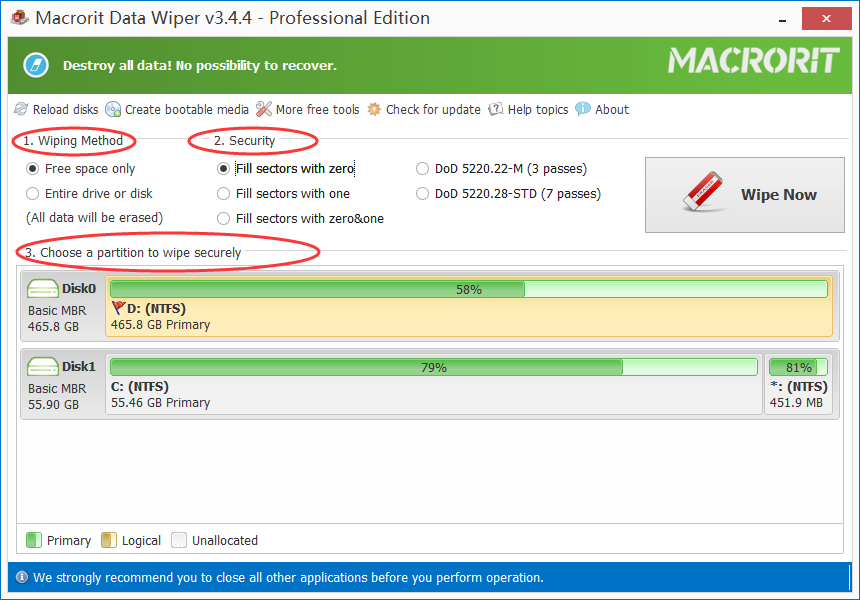Select the Free space only option
This screenshot has width=860, height=600.
click(33, 169)
